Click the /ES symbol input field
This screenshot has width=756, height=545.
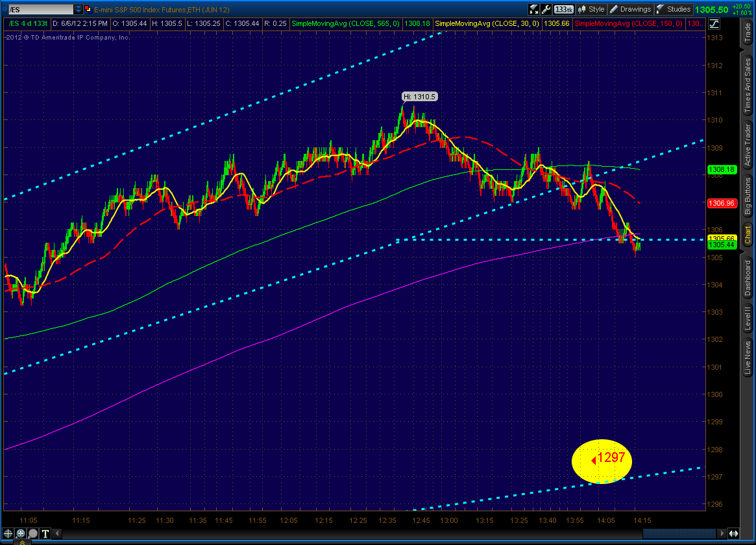click(41, 9)
